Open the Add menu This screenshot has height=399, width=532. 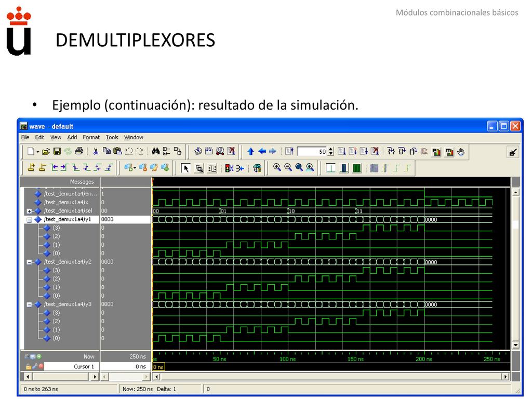pyautogui.click(x=72, y=137)
